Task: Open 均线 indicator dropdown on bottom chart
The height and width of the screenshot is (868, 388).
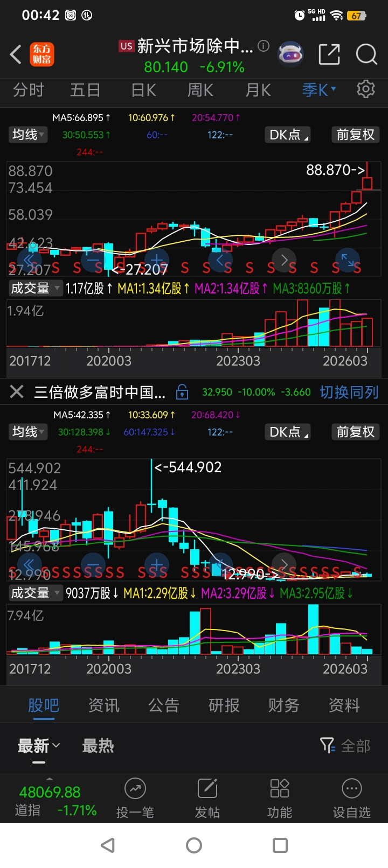Action: tap(28, 432)
